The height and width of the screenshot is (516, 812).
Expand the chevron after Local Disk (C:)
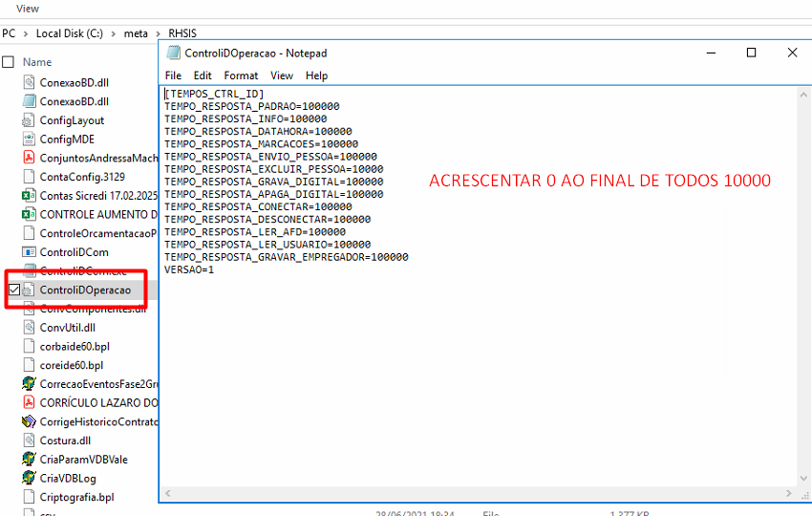coord(115,33)
